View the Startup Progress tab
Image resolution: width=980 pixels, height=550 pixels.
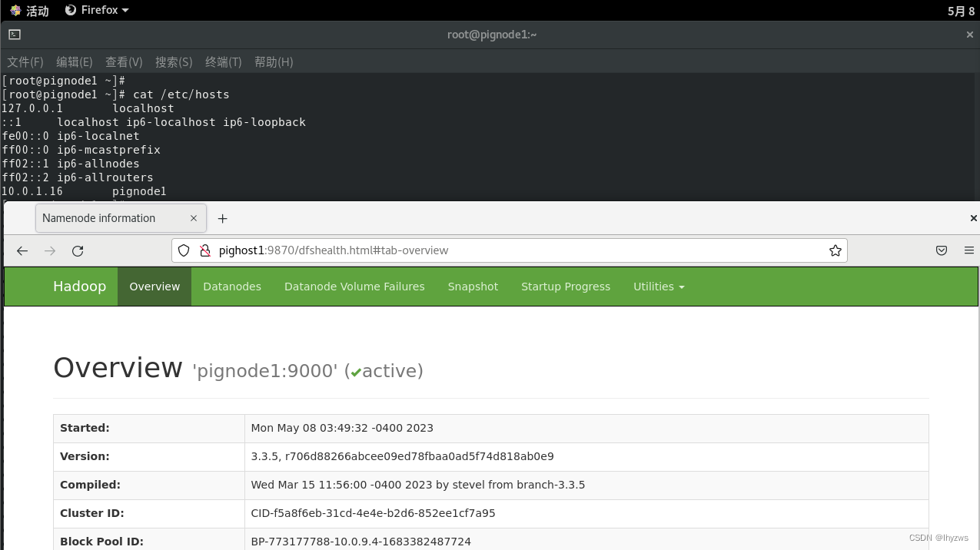[x=566, y=287]
